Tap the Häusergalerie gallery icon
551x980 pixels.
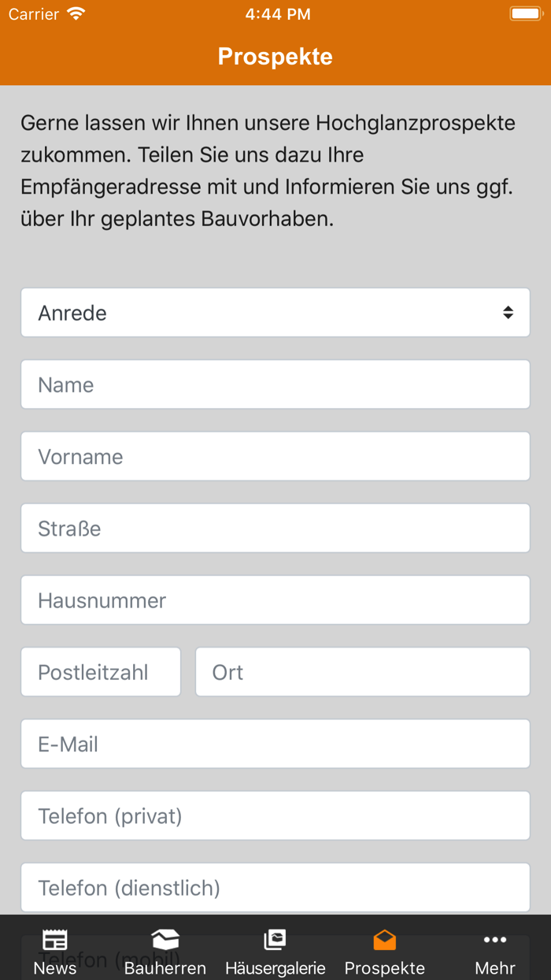(x=275, y=939)
